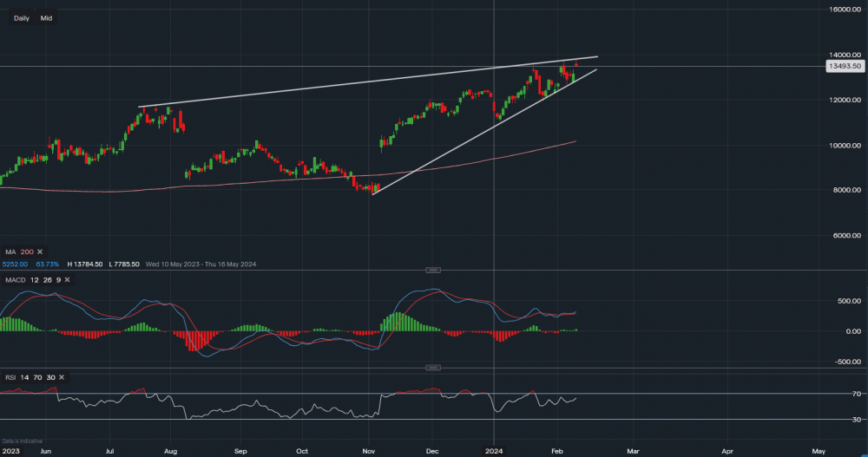Click the MA indicator label

10,251
